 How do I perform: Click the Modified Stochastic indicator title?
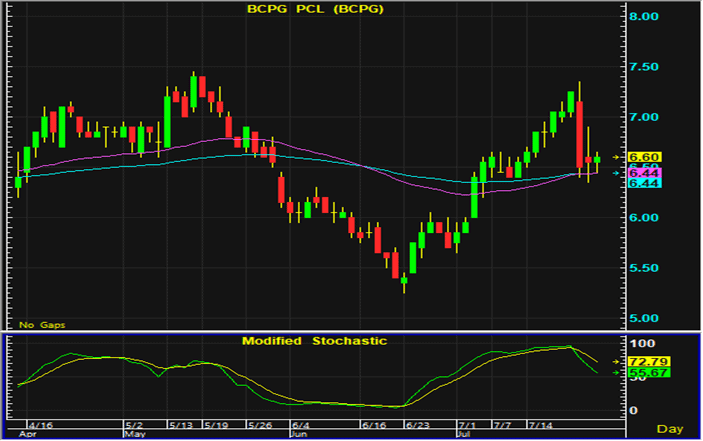point(312,341)
